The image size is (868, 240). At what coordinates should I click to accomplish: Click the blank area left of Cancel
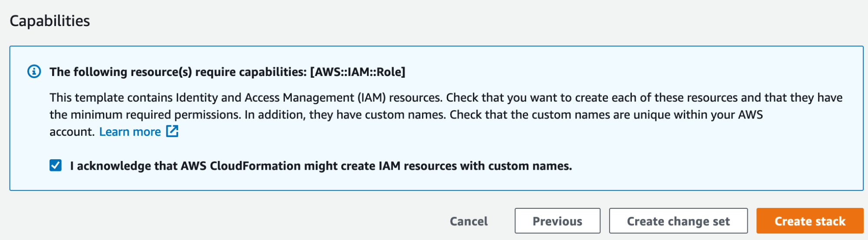coord(217,221)
